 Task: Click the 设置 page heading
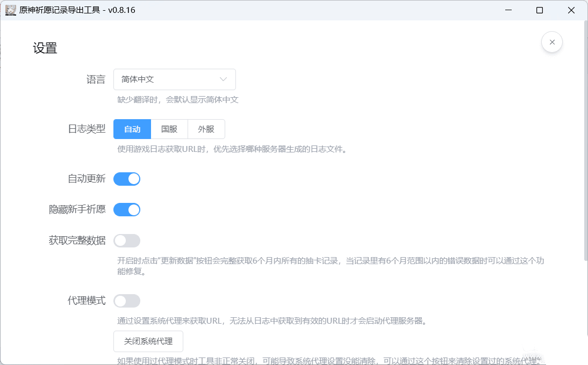click(x=45, y=48)
